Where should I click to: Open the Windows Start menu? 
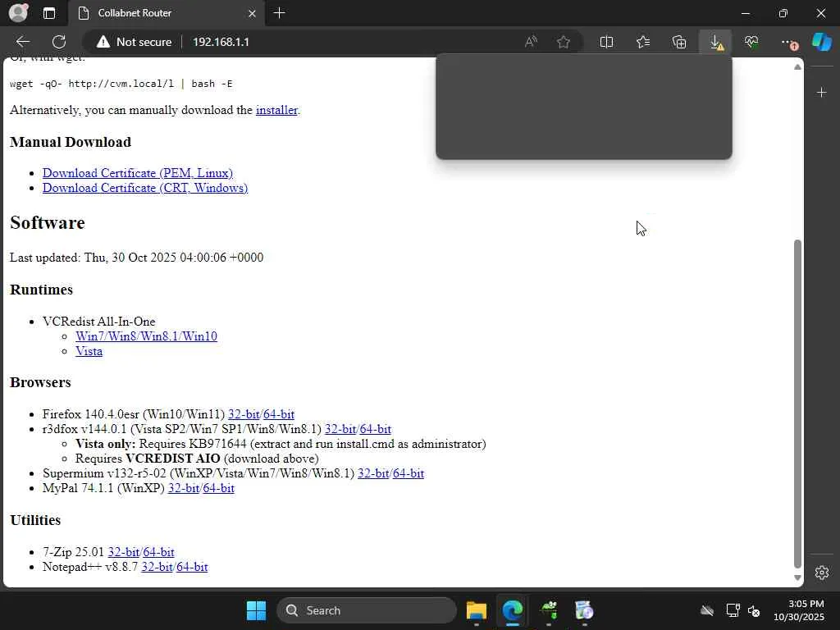[256, 610]
